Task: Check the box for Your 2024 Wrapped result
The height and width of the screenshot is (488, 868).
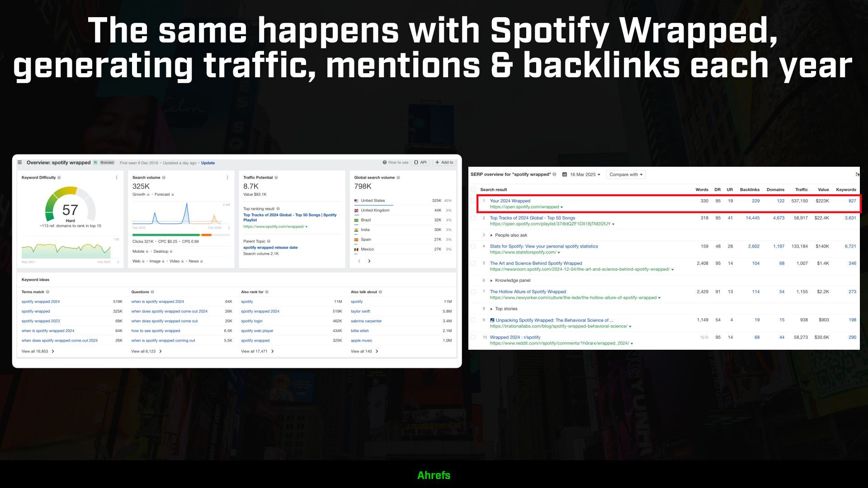Action: click(x=473, y=201)
